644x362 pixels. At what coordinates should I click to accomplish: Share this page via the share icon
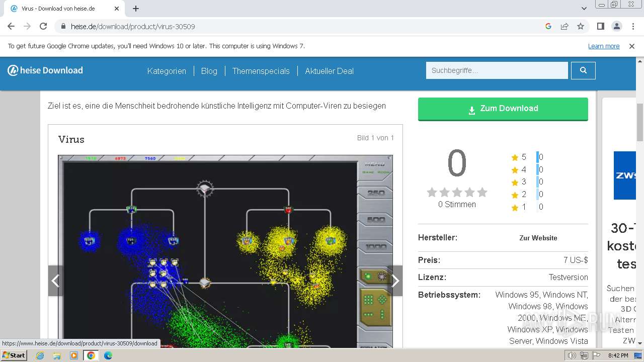click(x=565, y=26)
